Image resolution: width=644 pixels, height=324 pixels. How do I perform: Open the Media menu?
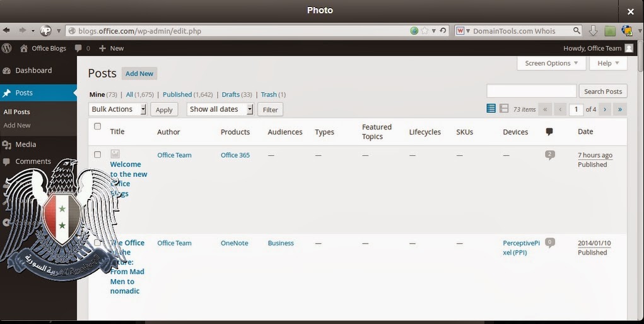(25, 145)
